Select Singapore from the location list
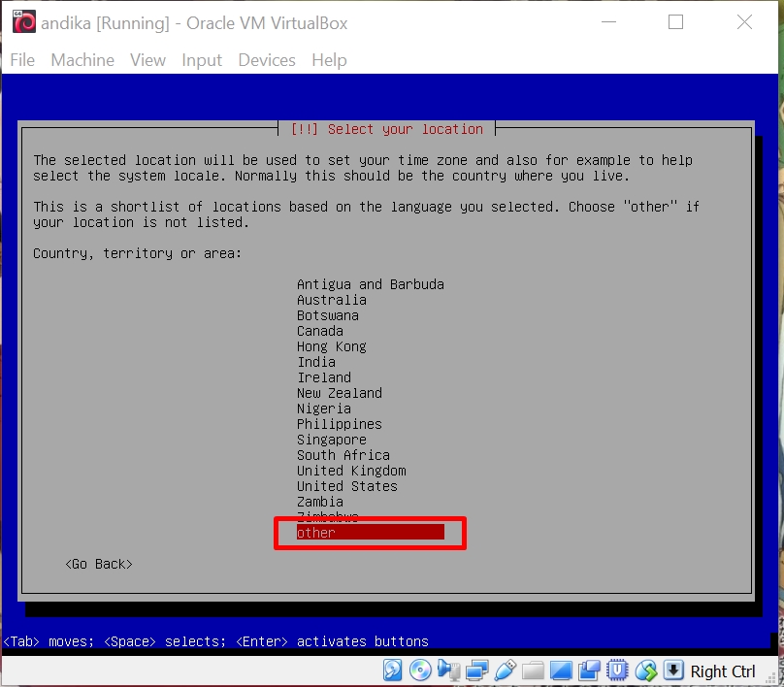 [332, 440]
